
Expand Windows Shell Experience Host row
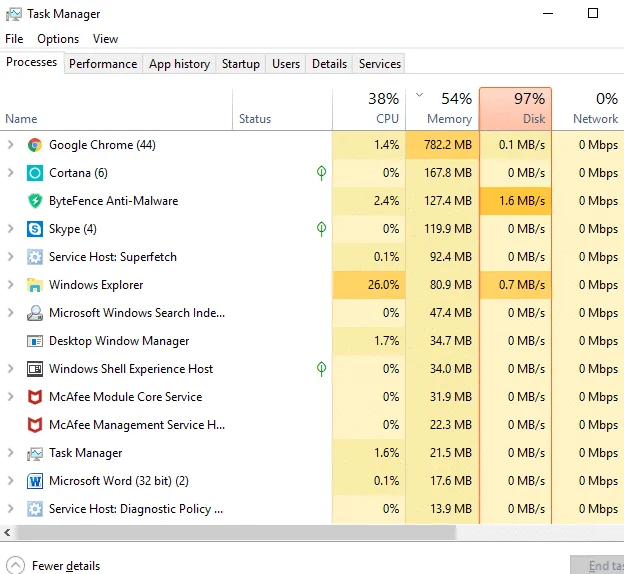[x=11, y=369]
